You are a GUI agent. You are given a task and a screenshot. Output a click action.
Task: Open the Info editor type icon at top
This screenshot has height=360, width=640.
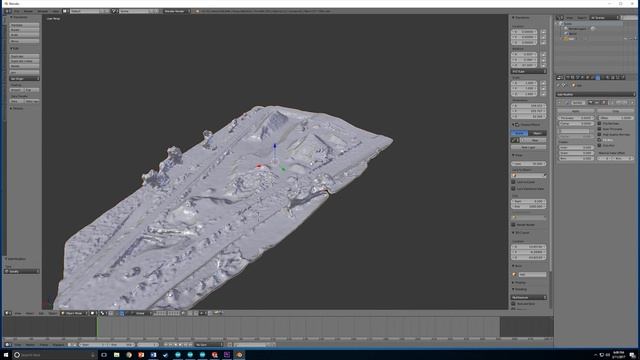[8, 11]
